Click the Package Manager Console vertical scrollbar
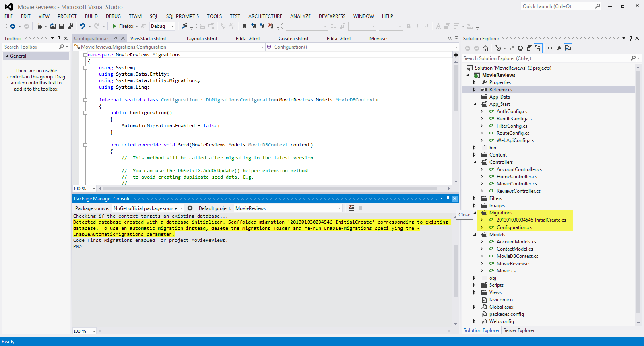Screen dimensions: 644x346 (x=456, y=271)
